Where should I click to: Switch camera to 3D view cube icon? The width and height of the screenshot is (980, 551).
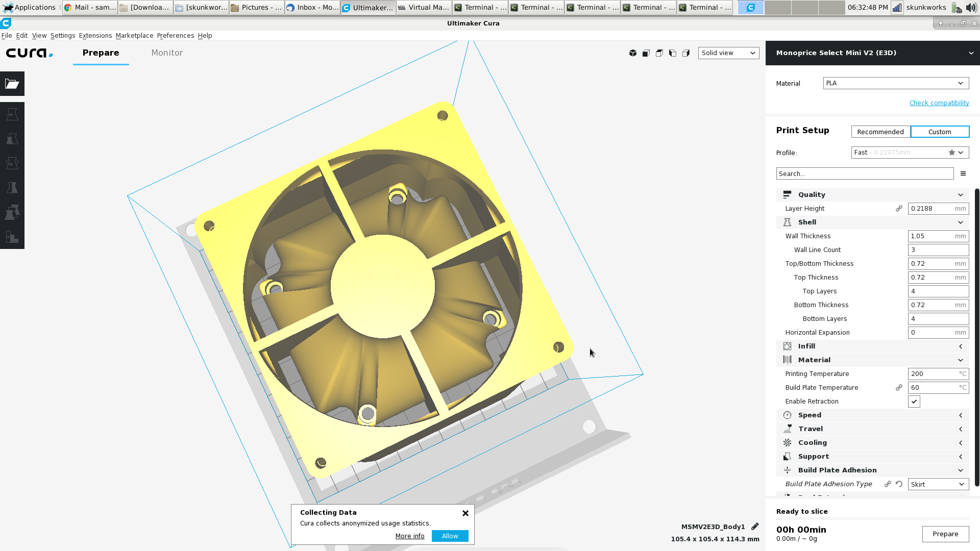[633, 53]
